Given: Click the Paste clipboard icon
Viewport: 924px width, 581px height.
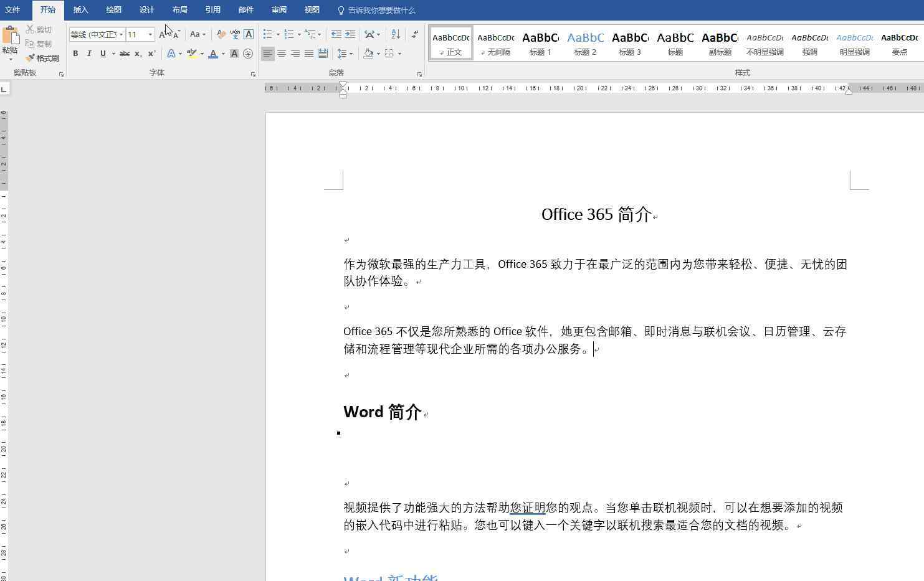Looking at the screenshot, I should coord(10,35).
